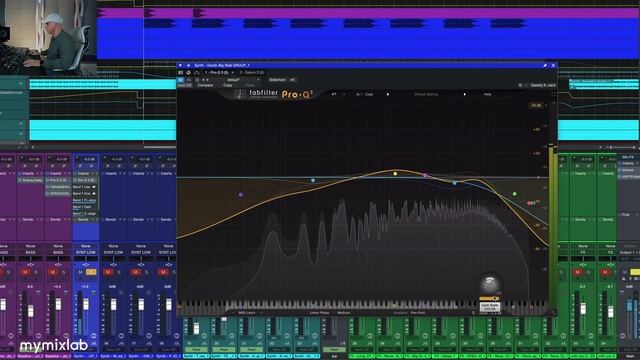Open the Medium phase quality menu
This screenshot has width=640, height=360.
point(344,313)
